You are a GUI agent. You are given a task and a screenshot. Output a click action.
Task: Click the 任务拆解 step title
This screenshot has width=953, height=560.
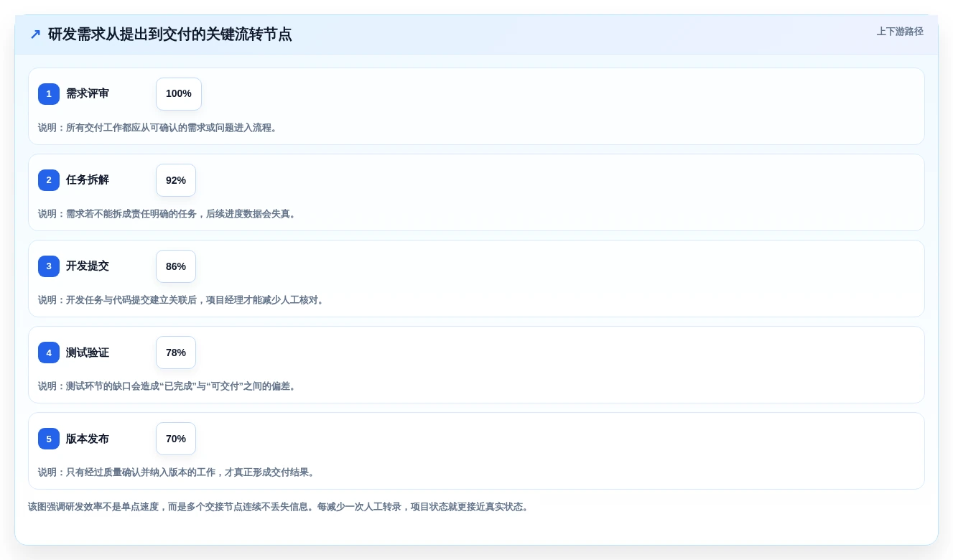pyautogui.click(x=88, y=180)
